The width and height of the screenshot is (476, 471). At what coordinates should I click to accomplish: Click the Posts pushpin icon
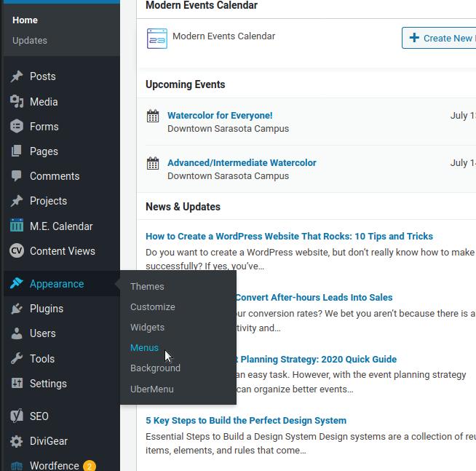coord(17,76)
